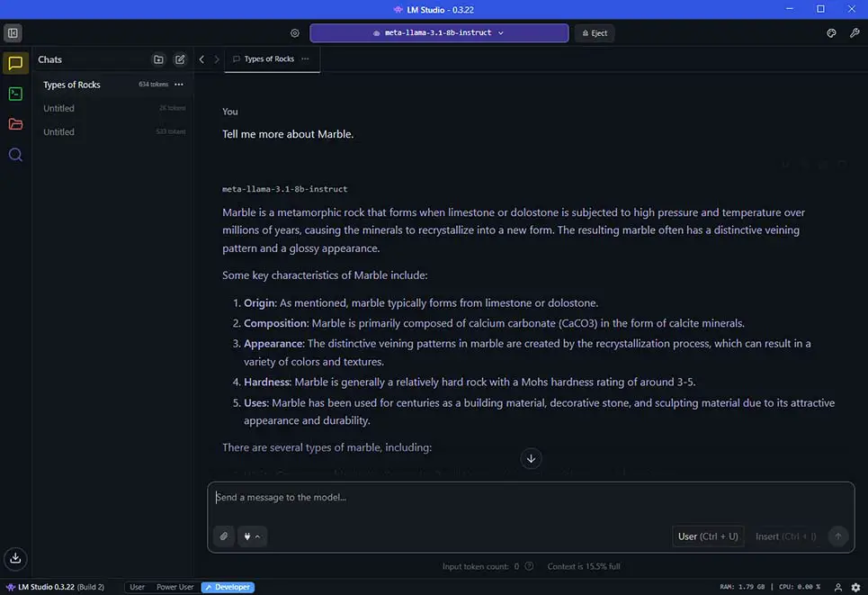Open the Types of Rocks tab options menu

[x=305, y=59]
